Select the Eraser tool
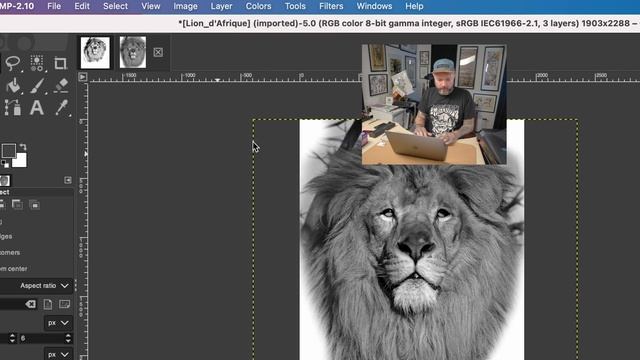 pyautogui.click(x=61, y=85)
